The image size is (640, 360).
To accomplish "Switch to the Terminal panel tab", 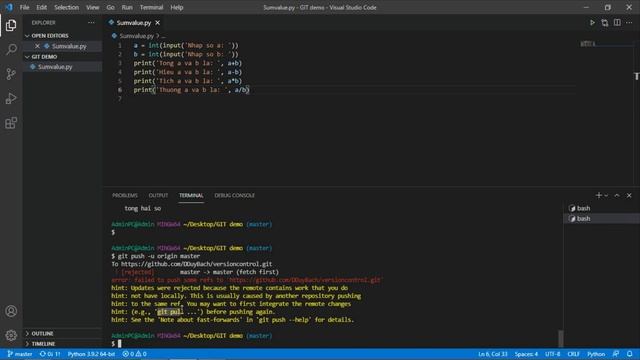I will point(191,196).
